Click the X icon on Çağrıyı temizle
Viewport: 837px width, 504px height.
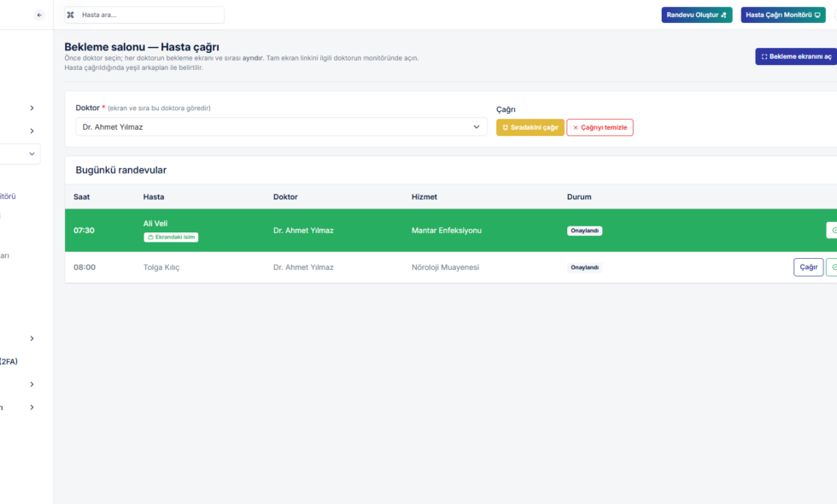point(576,127)
